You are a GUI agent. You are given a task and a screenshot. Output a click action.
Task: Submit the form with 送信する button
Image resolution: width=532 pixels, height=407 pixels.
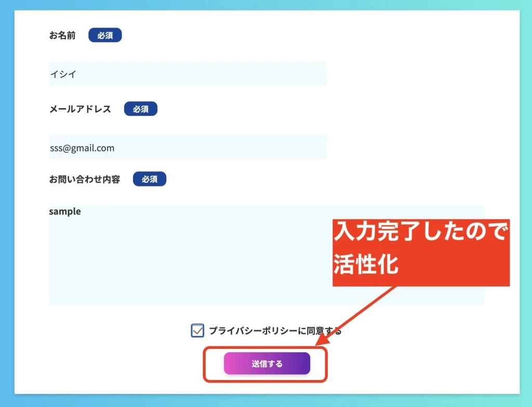(267, 363)
